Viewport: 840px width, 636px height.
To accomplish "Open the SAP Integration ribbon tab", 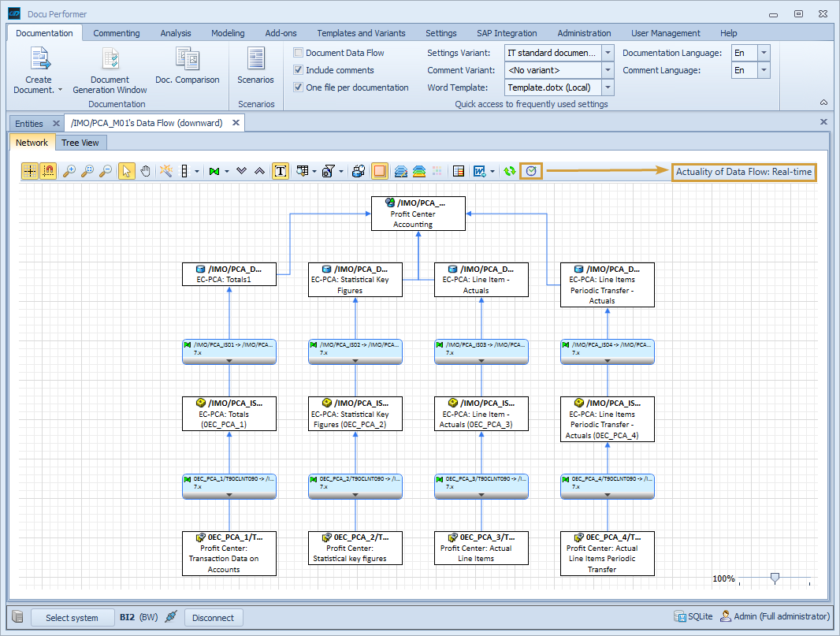I will (x=507, y=33).
